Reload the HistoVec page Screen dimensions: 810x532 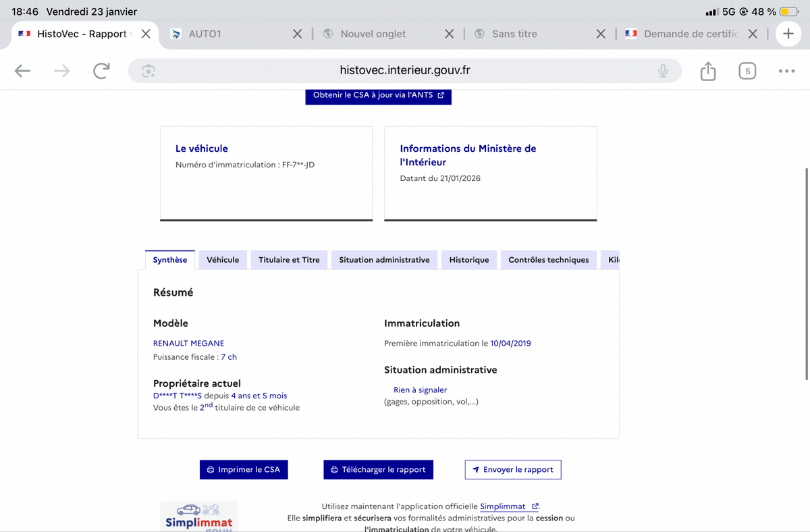click(101, 71)
